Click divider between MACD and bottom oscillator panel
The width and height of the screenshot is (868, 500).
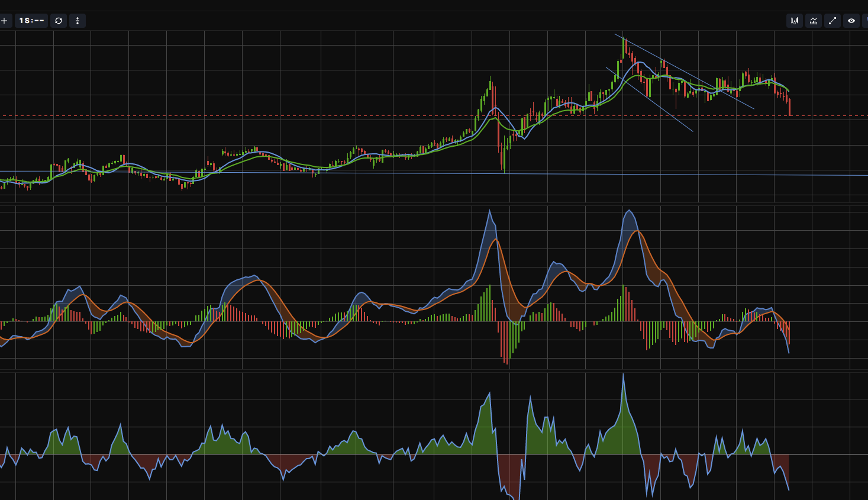coord(434,370)
